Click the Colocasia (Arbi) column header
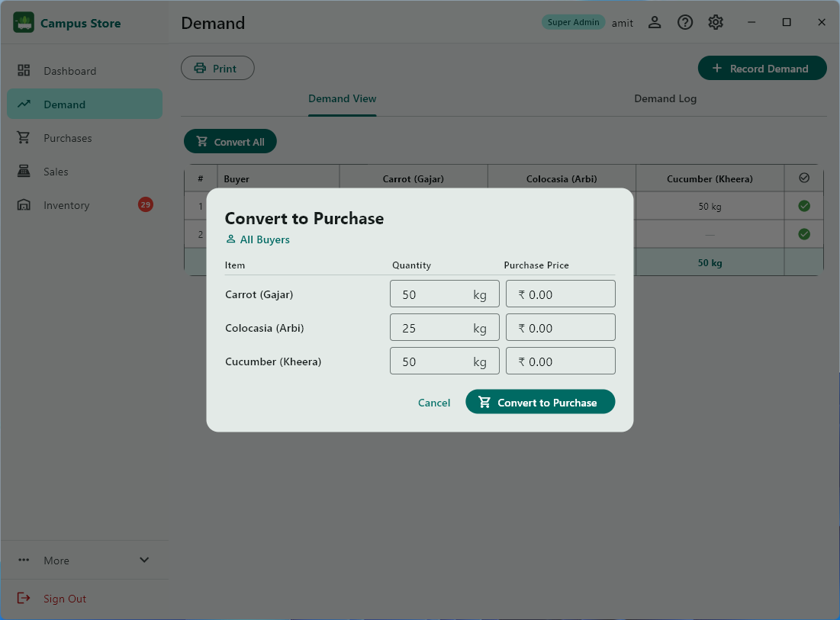 pos(562,178)
